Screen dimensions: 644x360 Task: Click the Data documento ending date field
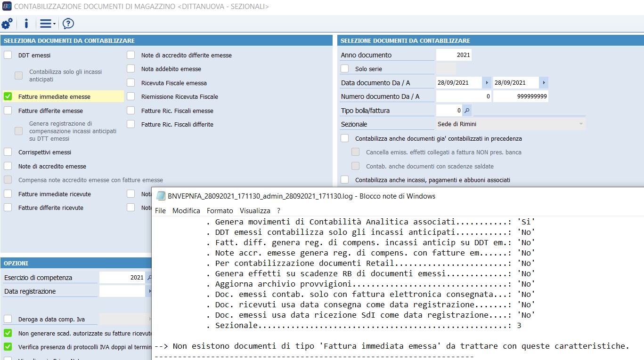point(516,83)
